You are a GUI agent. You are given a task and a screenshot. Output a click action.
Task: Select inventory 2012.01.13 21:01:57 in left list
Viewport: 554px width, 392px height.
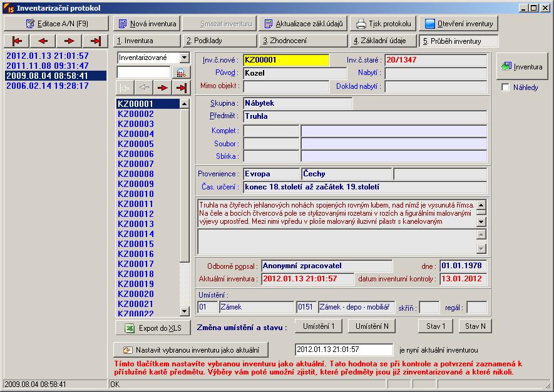click(x=56, y=56)
